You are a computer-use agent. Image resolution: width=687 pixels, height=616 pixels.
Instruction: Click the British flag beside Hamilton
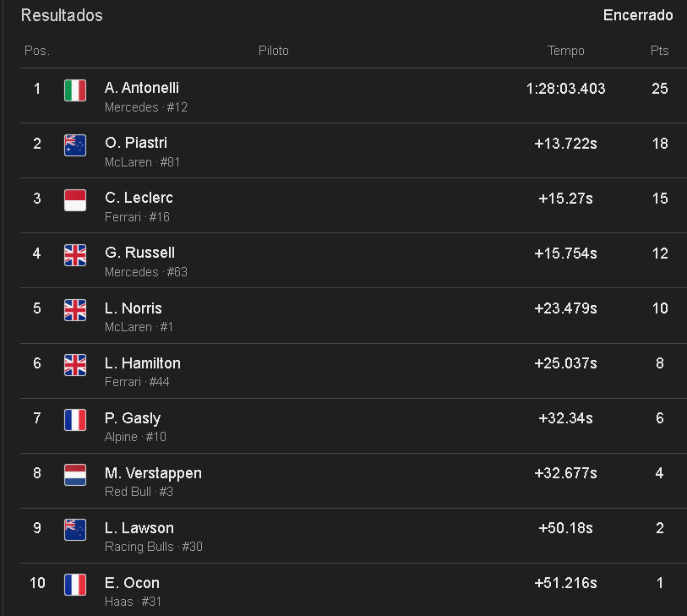click(75, 365)
